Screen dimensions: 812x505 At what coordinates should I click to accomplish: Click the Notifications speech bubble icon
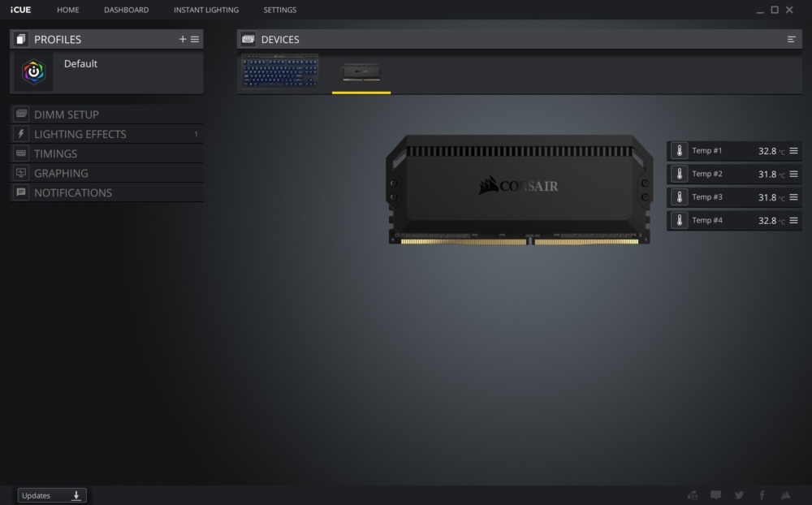tap(21, 192)
